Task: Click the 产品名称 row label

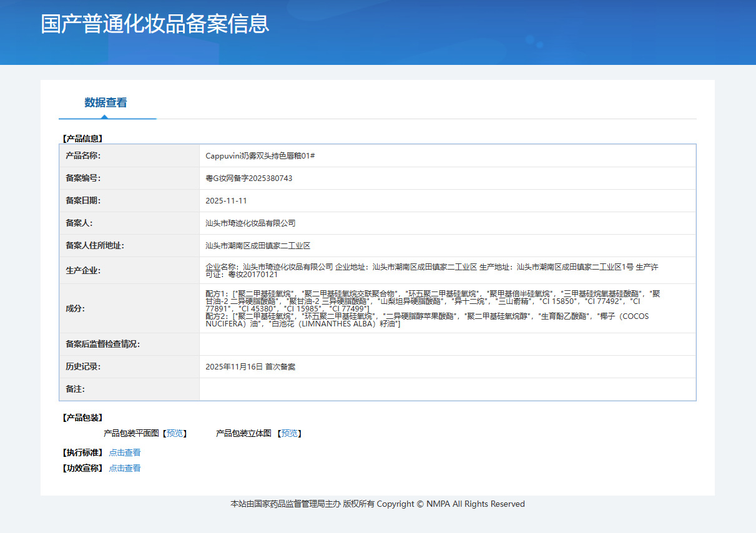Action: point(83,156)
